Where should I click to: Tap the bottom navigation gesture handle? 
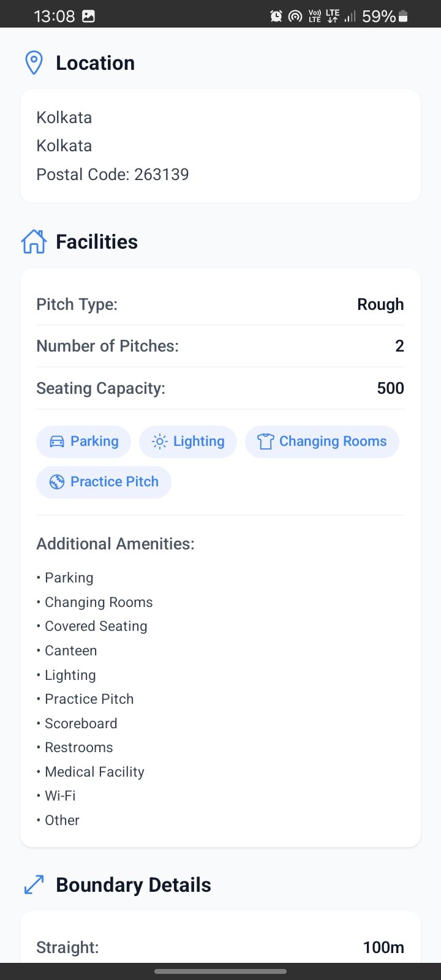[x=221, y=971]
